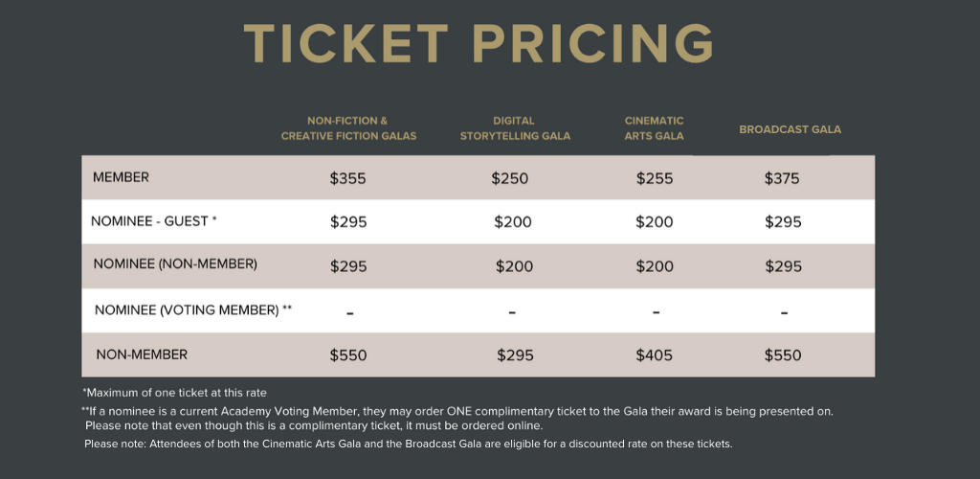Image resolution: width=980 pixels, height=479 pixels.
Task: Click the discounted rate attendees note
Action: pyautogui.click(x=408, y=444)
